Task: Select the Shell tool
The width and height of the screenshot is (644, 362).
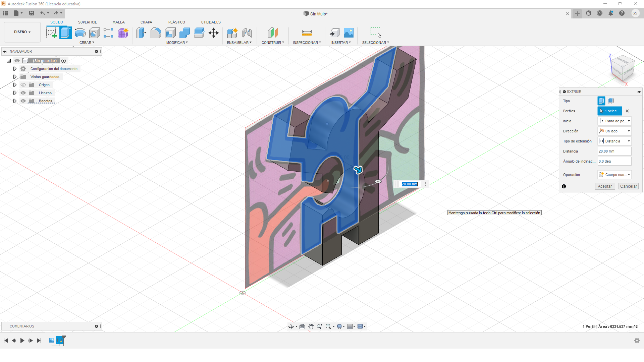Action: pos(170,33)
